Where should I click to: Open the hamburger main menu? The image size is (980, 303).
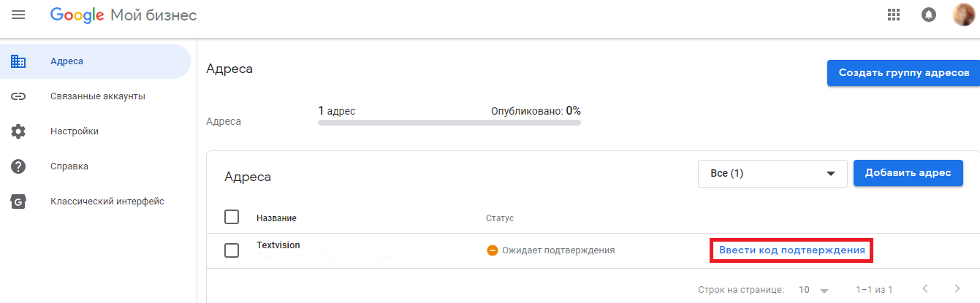click(x=19, y=15)
